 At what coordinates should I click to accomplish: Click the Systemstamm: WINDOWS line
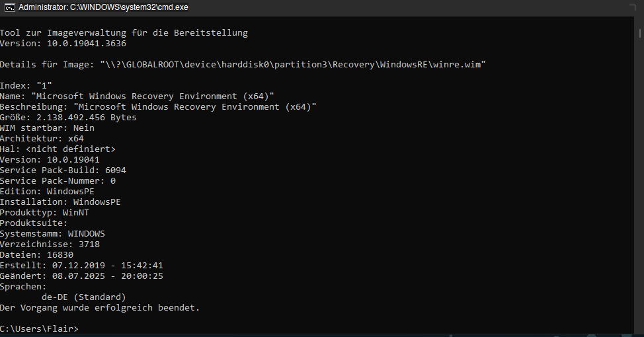53,233
